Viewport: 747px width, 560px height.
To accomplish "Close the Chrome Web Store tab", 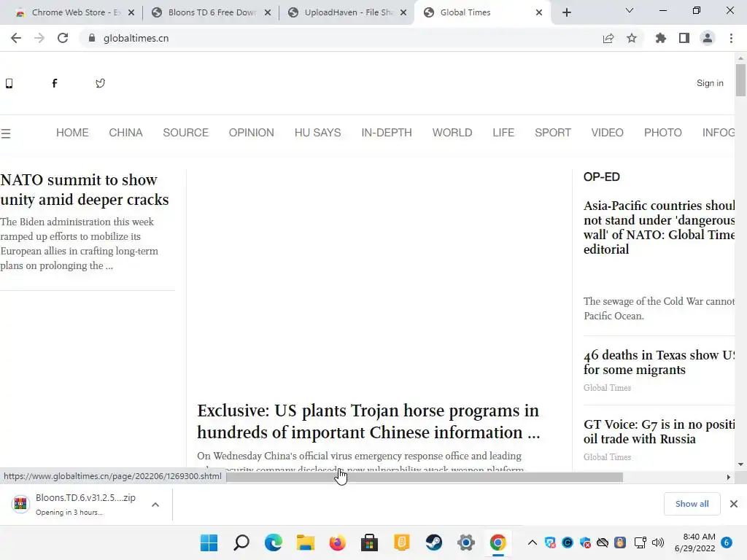I will (x=131, y=12).
